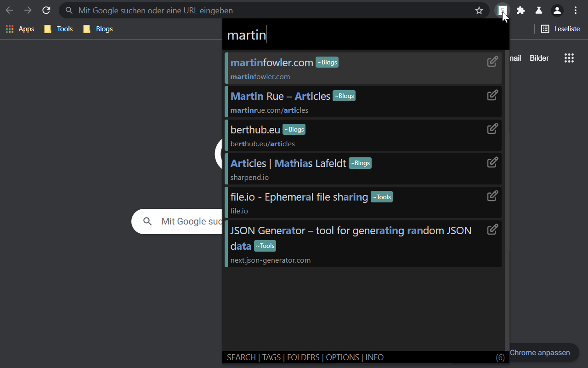The width and height of the screenshot is (588, 368).
Task: Click the search field containing martin
Action: pyautogui.click(x=365, y=35)
